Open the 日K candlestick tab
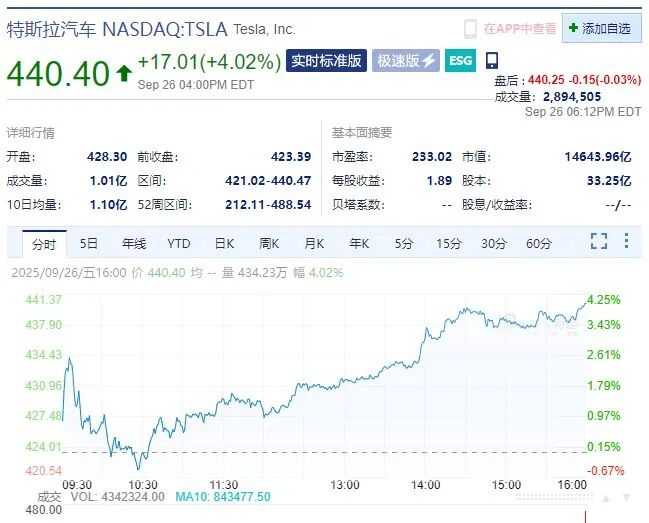This screenshot has height=523, width=649. [224, 243]
